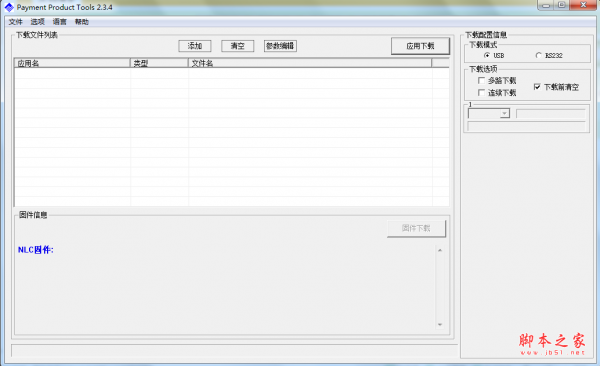
Task: Click the progress bar in group 1
Action: click(x=527, y=127)
